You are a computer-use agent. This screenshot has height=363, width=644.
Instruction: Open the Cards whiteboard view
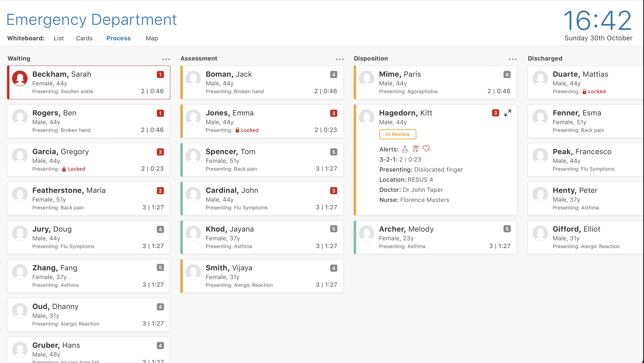click(x=84, y=38)
